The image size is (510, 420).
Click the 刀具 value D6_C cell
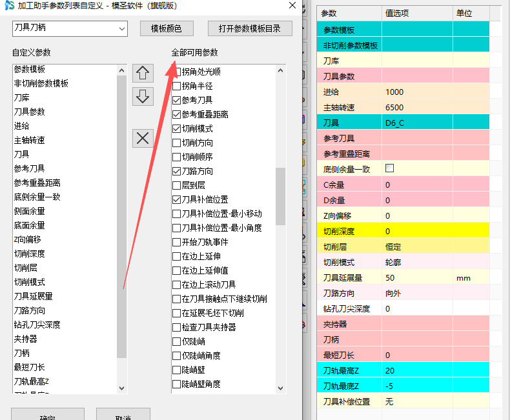pyautogui.click(x=417, y=123)
